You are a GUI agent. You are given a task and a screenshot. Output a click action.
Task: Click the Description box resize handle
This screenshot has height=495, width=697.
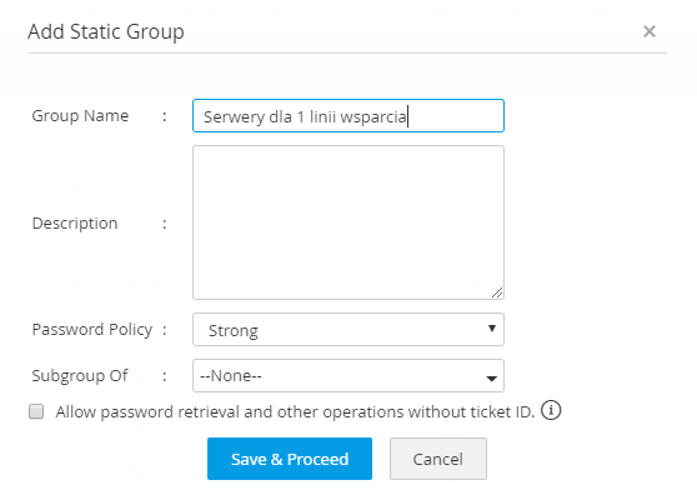click(497, 292)
